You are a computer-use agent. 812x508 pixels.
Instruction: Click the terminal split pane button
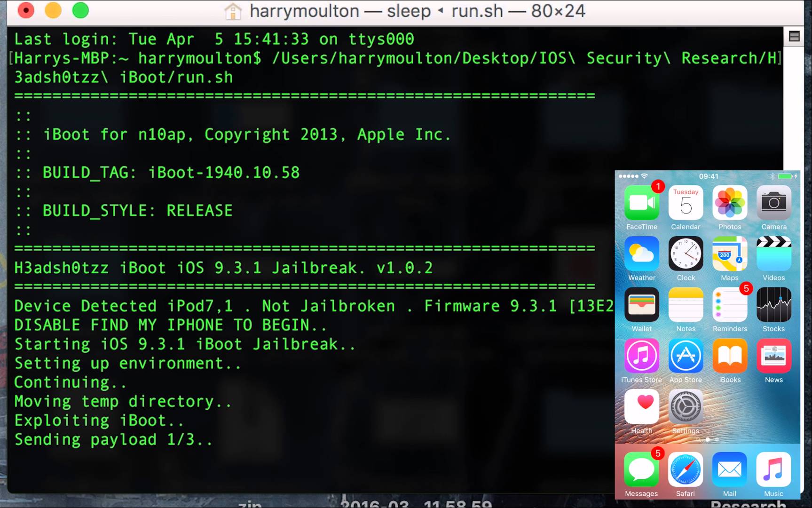click(794, 36)
